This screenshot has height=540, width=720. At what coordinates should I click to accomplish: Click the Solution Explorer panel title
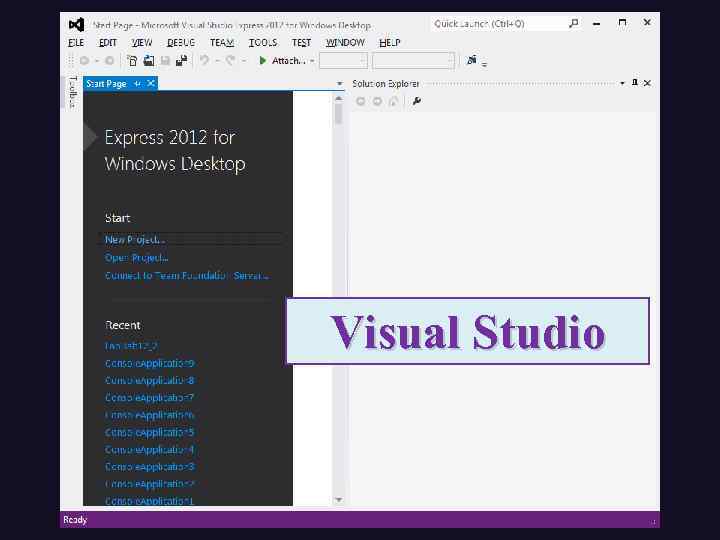[x=386, y=84]
